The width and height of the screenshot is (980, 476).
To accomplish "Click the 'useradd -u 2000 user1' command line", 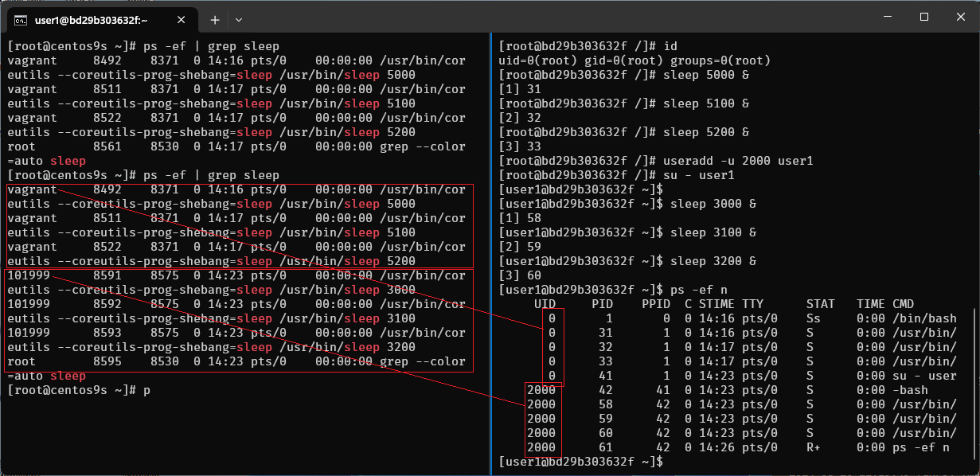I will [x=733, y=161].
